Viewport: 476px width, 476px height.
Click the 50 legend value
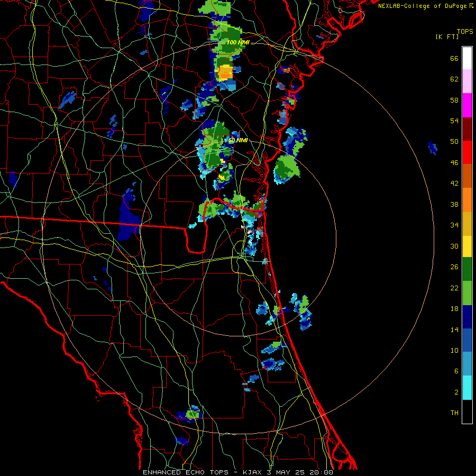point(454,142)
